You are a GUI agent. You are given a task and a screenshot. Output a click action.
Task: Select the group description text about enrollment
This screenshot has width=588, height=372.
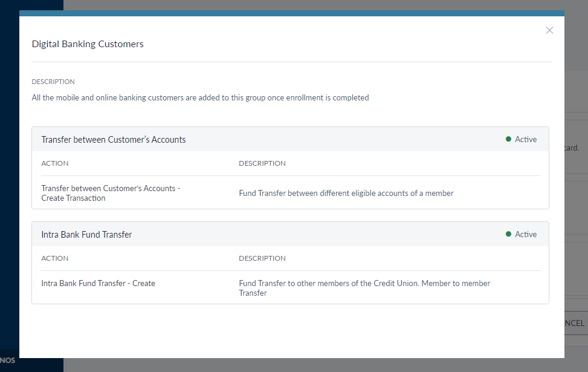pyautogui.click(x=200, y=97)
